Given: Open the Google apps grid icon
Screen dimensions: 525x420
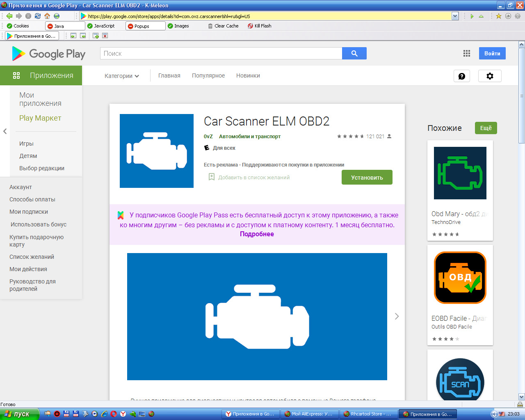Looking at the screenshot, I should tap(466, 53).
